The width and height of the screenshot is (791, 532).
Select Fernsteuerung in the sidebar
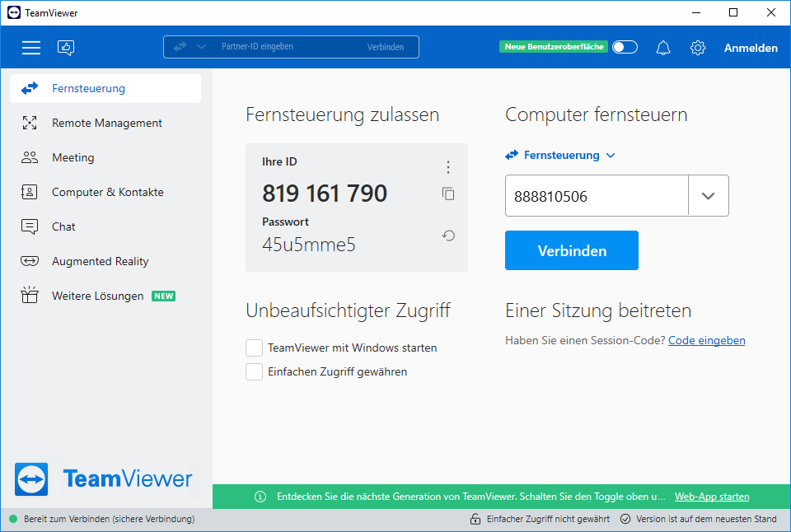tap(105, 88)
